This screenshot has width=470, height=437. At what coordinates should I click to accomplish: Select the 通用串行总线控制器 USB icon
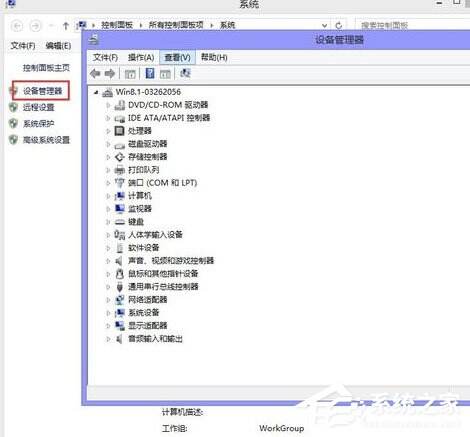click(x=120, y=287)
